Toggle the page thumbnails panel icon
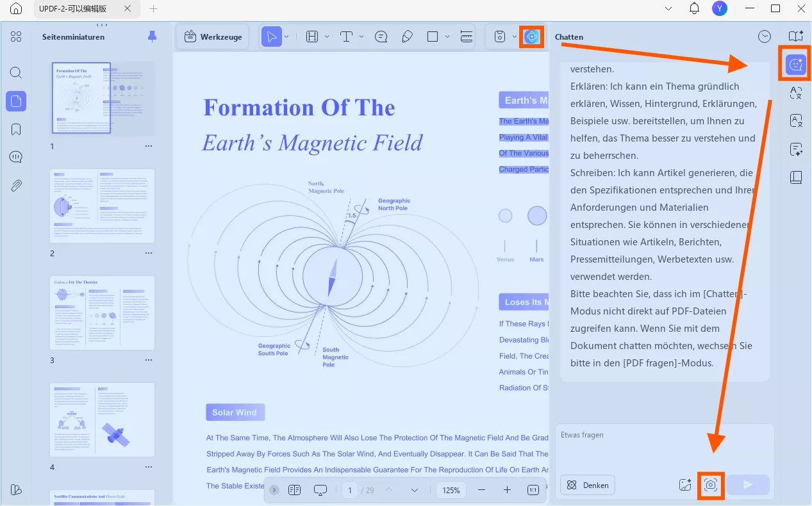812x506 pixels. (x=16, y=101)
